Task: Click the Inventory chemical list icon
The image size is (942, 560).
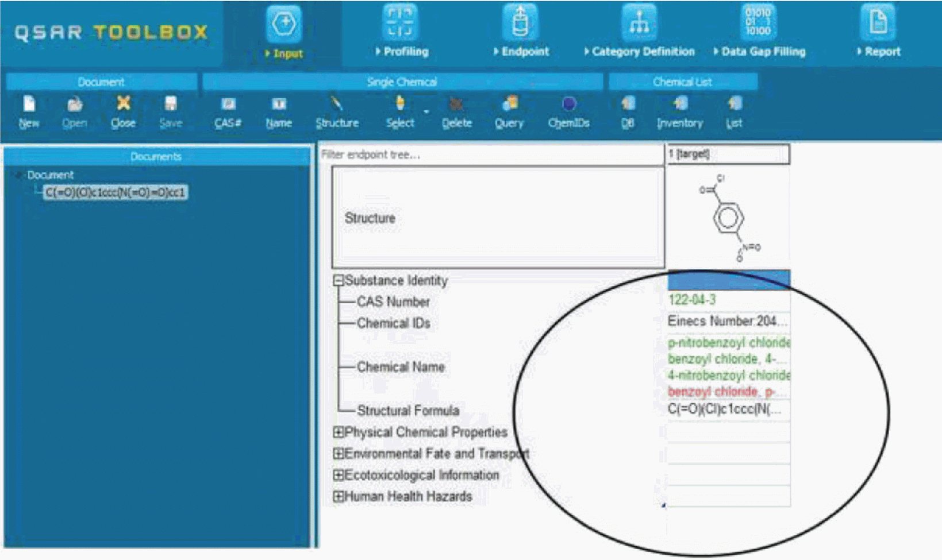Action: click(680, 111)
